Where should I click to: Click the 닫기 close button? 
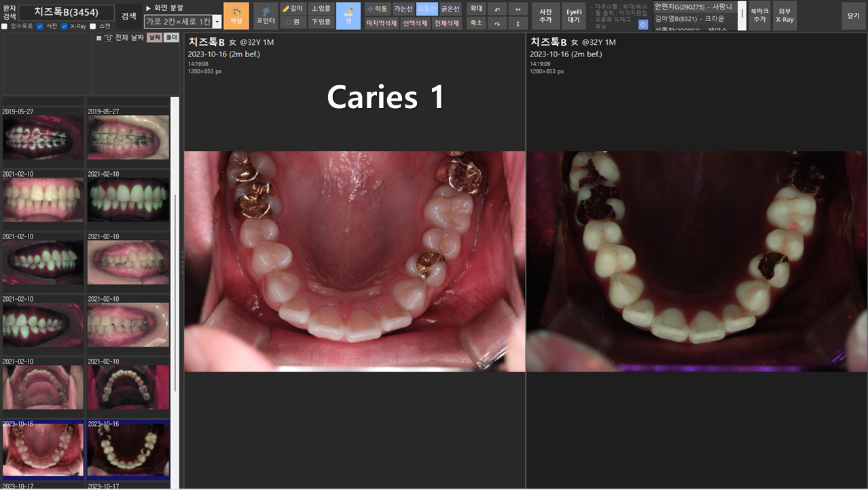pos(853,16)
